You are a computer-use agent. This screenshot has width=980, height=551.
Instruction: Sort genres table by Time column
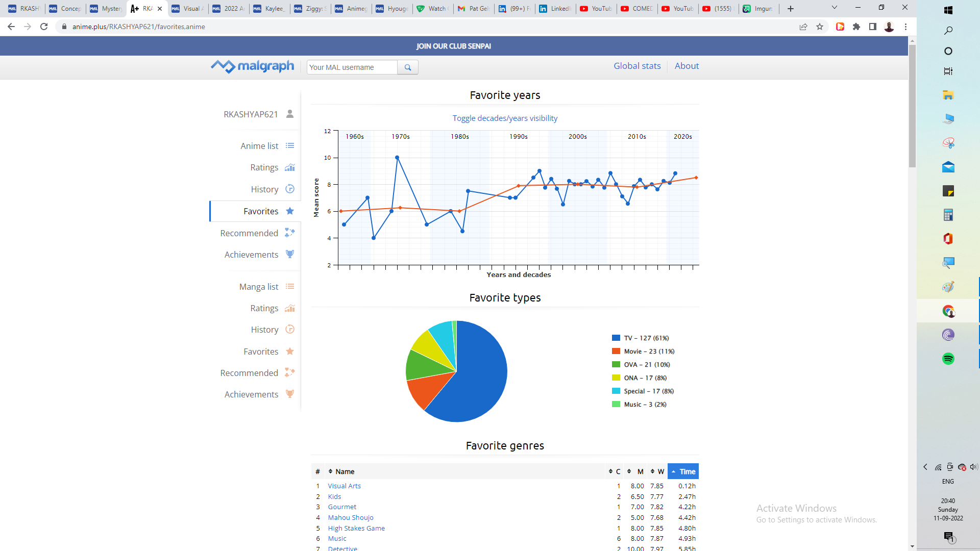[x=683, y=471]
